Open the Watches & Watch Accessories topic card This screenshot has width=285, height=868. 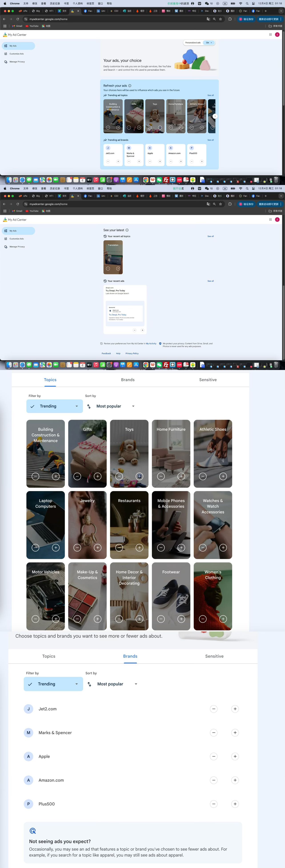pos(213,519)
